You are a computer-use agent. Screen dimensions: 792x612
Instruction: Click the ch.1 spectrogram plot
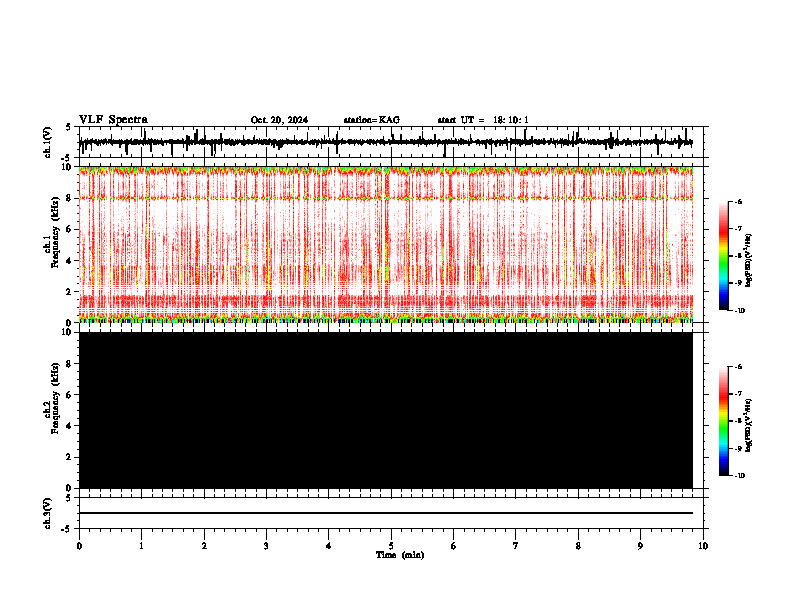(386, 244)
